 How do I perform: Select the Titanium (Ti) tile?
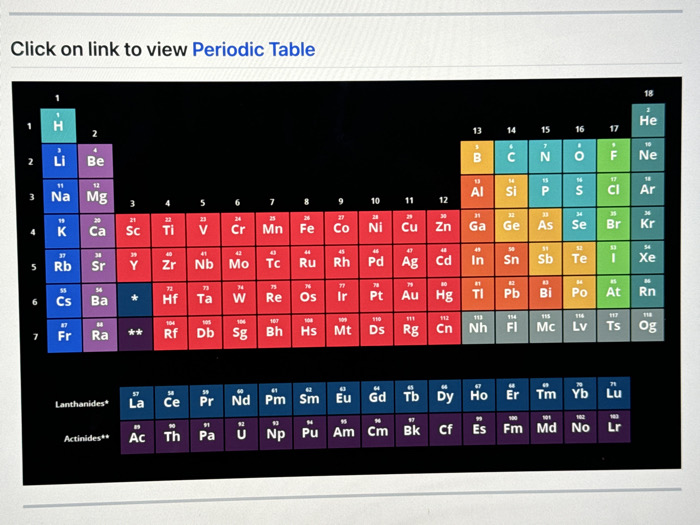point(168,230)
